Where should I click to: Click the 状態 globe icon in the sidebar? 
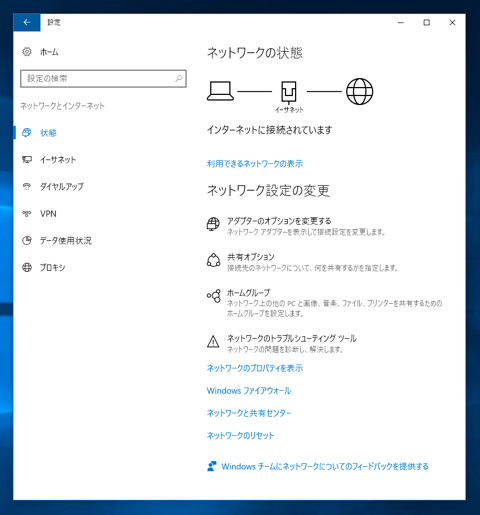pos(27,133)
